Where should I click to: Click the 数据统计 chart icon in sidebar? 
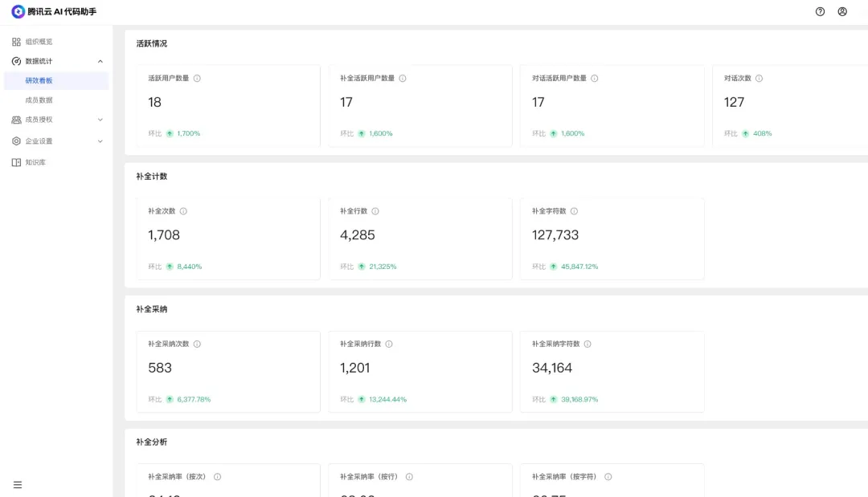[16, 61]
